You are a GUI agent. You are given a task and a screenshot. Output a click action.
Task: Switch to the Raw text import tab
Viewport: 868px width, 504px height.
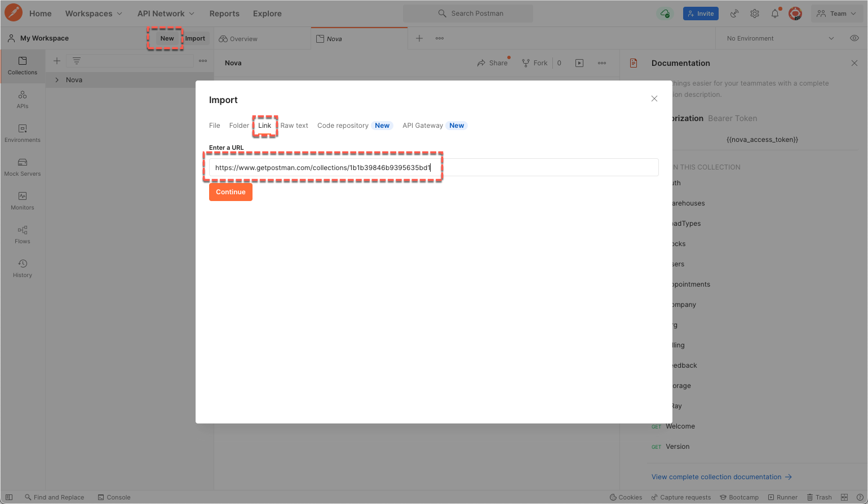click(x=294, y=126)
